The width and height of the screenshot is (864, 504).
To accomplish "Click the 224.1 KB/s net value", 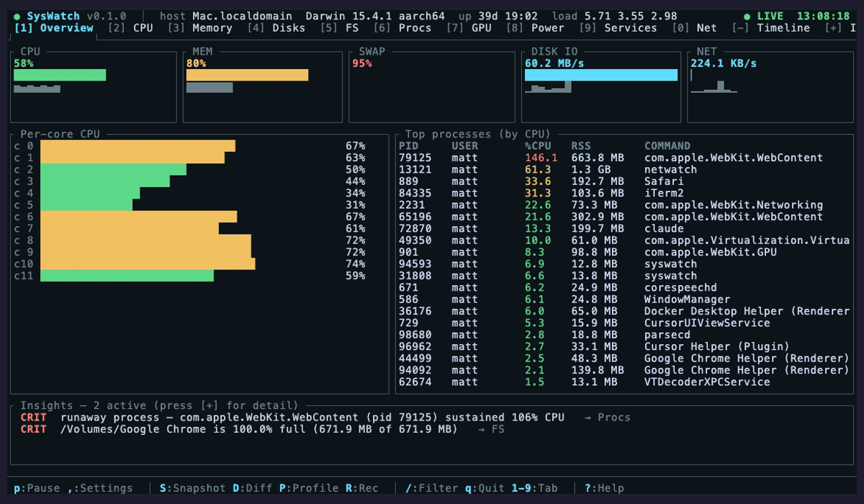I will 724,63.
